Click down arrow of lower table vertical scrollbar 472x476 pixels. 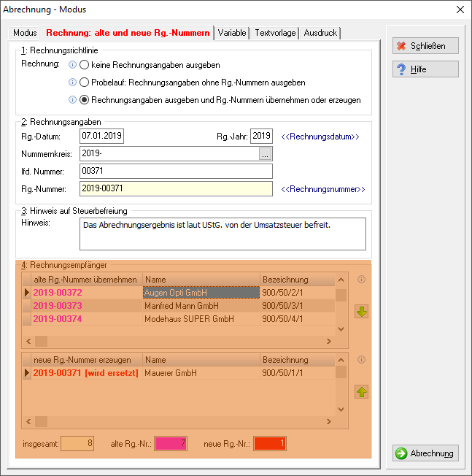coord(341,410)
